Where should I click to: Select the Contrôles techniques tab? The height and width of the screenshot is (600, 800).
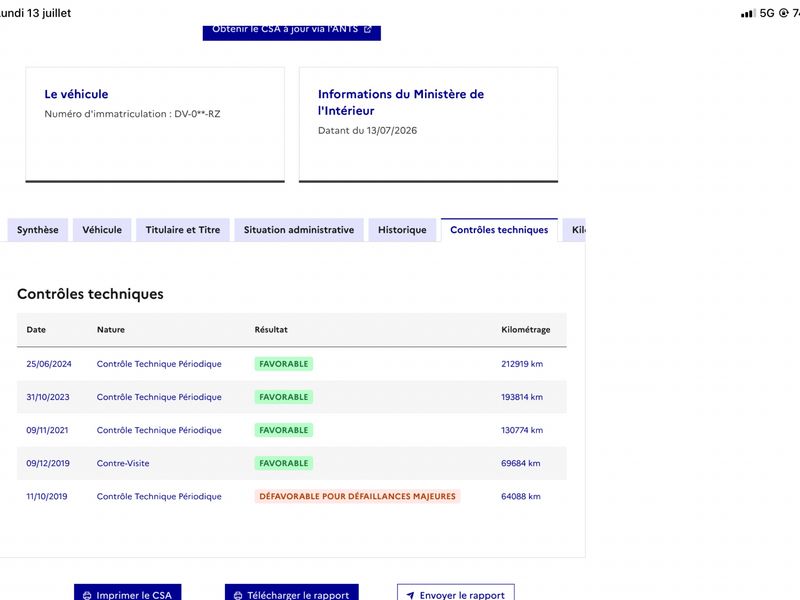click(x=499, y=230)
